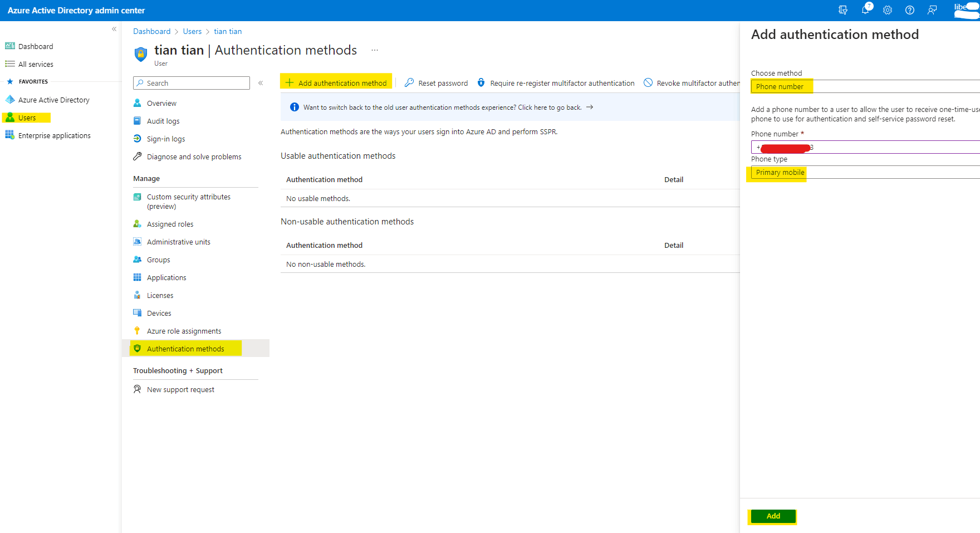Screen dimensions: 980x533
Task: Click Revoke multifactor authentication sessions
Action: point(692,83)
